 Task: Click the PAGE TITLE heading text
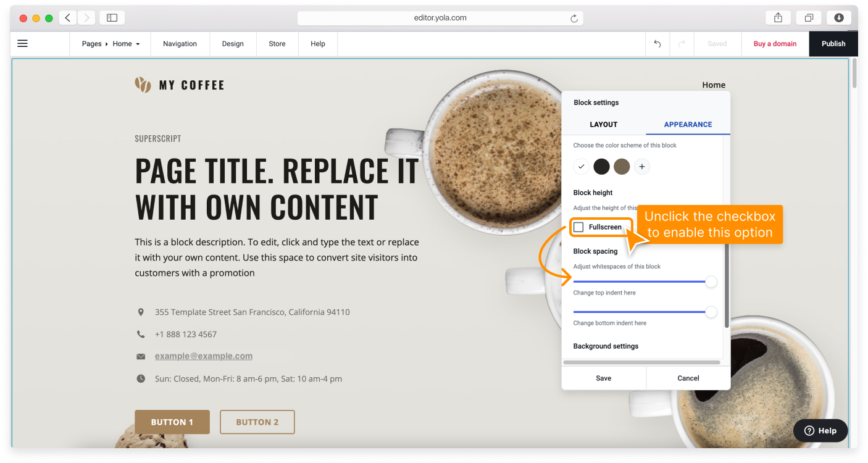(x=277, y=189)
